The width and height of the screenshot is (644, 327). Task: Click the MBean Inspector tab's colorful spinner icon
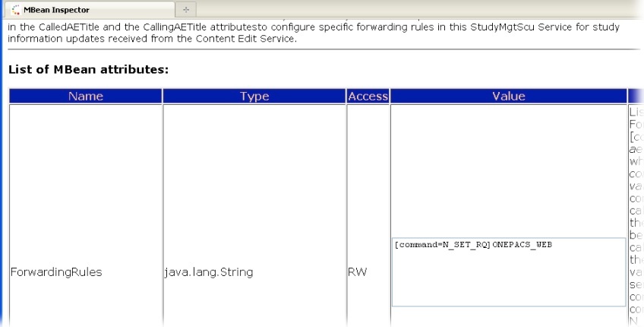click(15, 10)
